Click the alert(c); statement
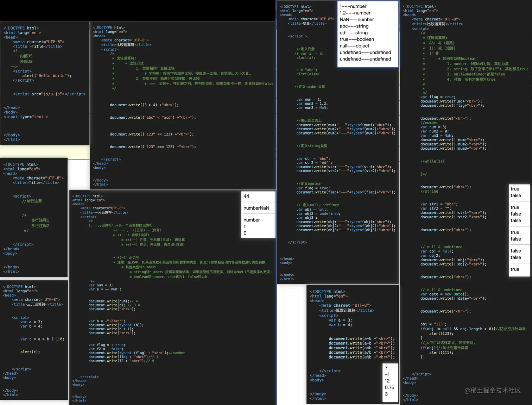This screenshot has height=405, width=532. tap(30, 352)
